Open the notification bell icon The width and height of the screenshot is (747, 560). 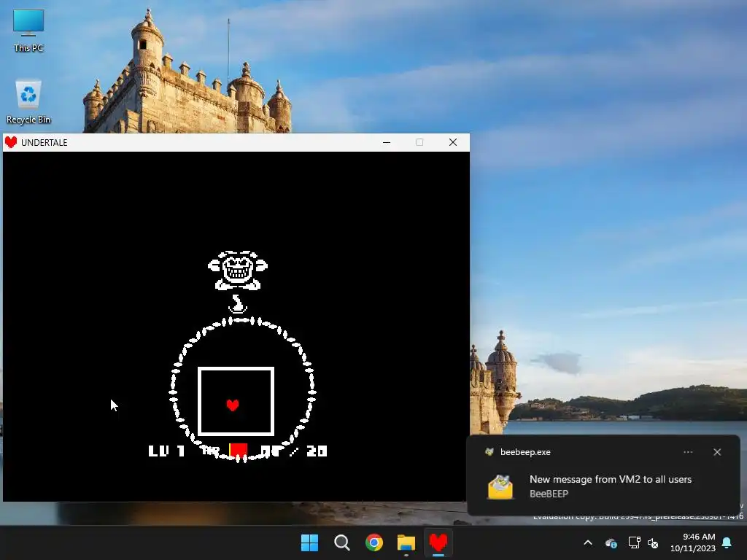(727, 542)
